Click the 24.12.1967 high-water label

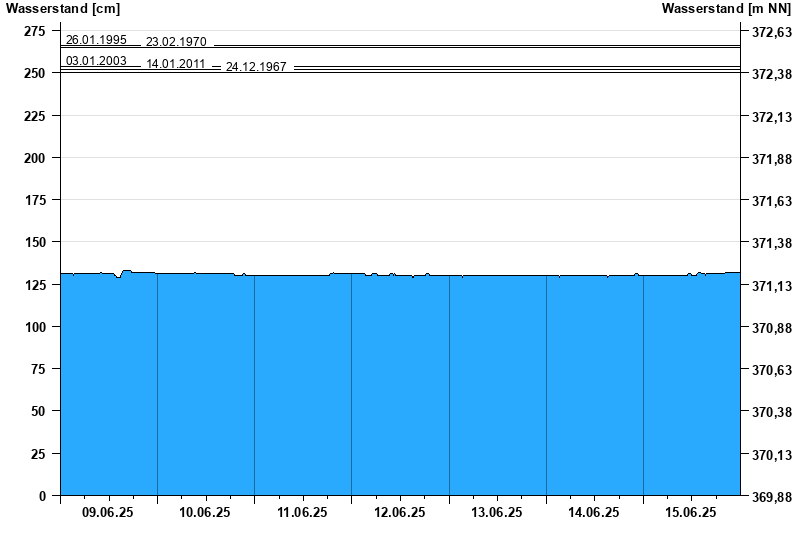tap(256, 67)
